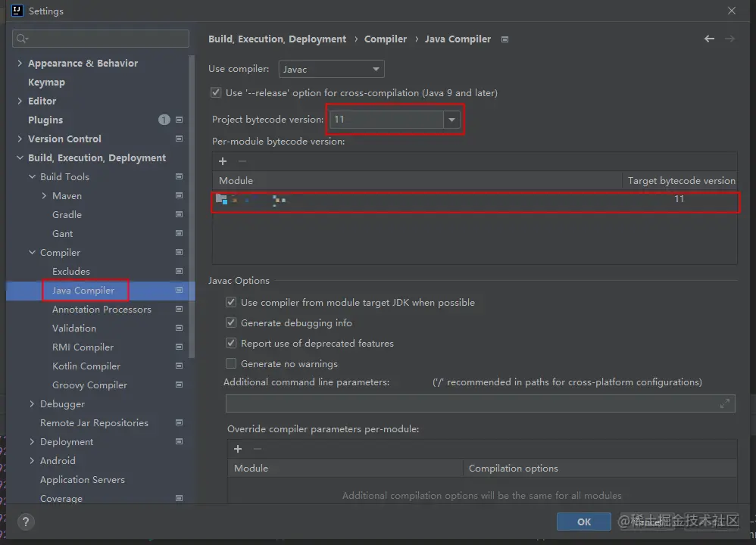Screen dimensions: 756x545
Task: Click the Plugins update badge showing 1
Action: coord(164,120)
